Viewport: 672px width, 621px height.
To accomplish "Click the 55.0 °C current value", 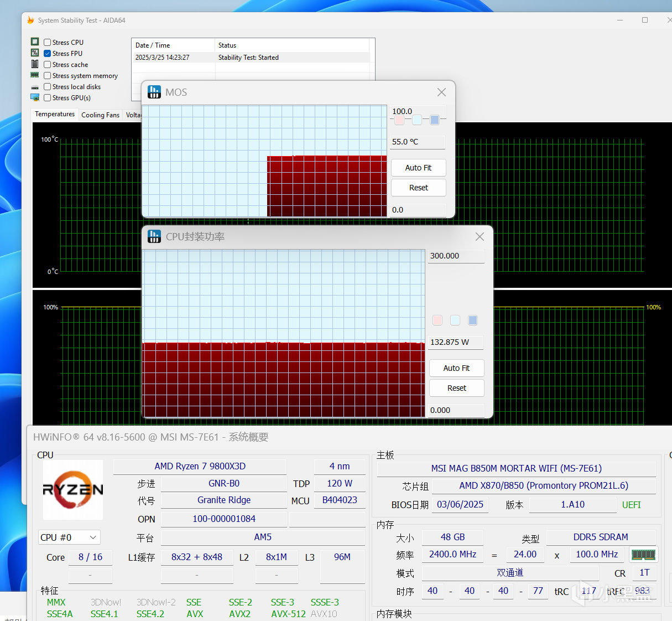I will tap(418, 142).
